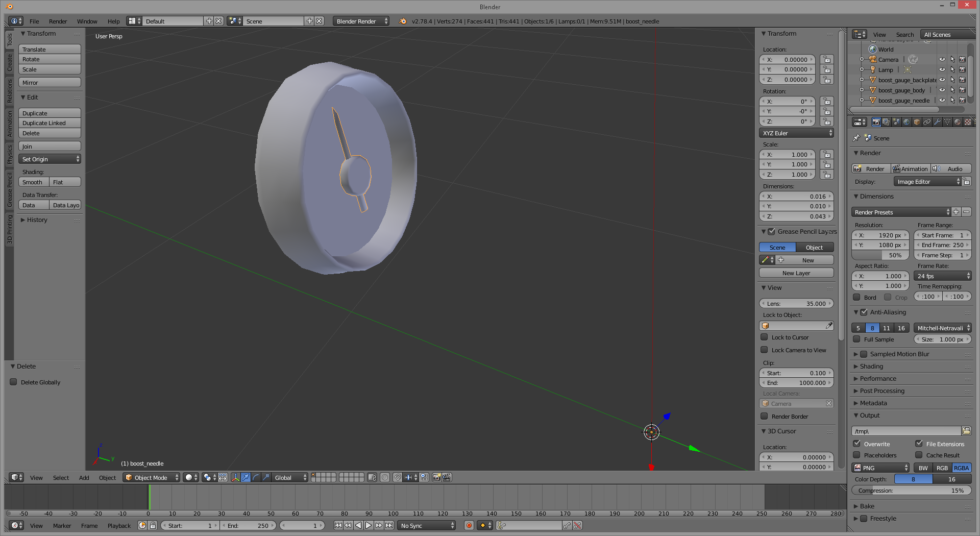Open the Window menu in top bar
980x536 pixels.
click(87, 21)
